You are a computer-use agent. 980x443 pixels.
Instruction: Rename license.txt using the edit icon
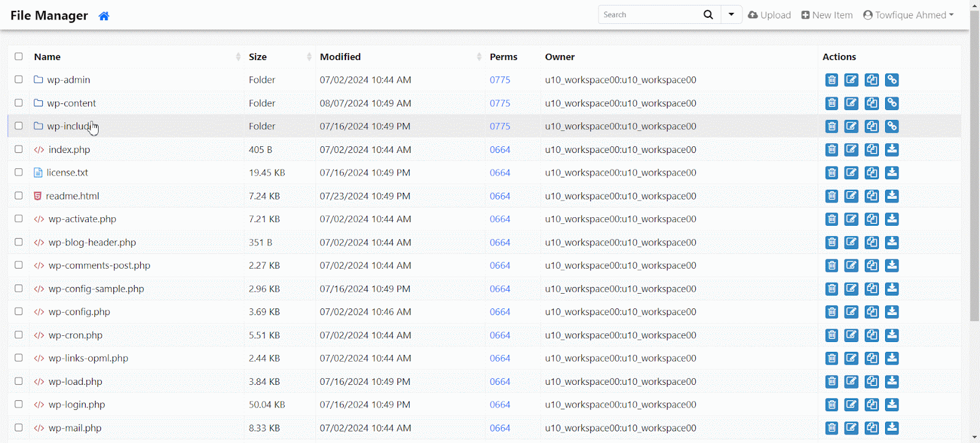tap(851, 173)
